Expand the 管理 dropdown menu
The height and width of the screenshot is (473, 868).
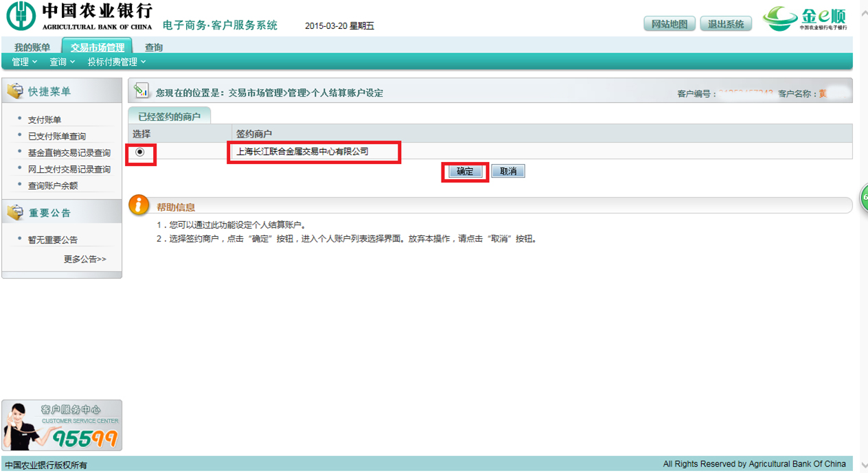pyautogui.click(x=25, y=62)
